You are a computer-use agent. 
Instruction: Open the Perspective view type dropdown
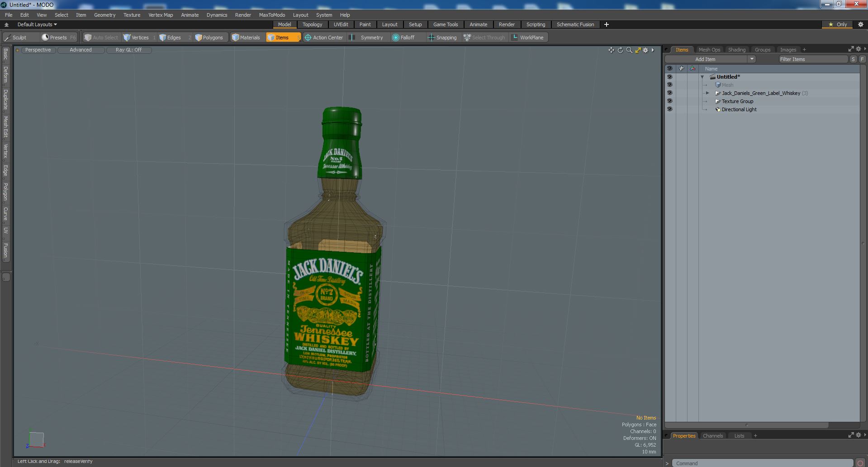(38, 50)
